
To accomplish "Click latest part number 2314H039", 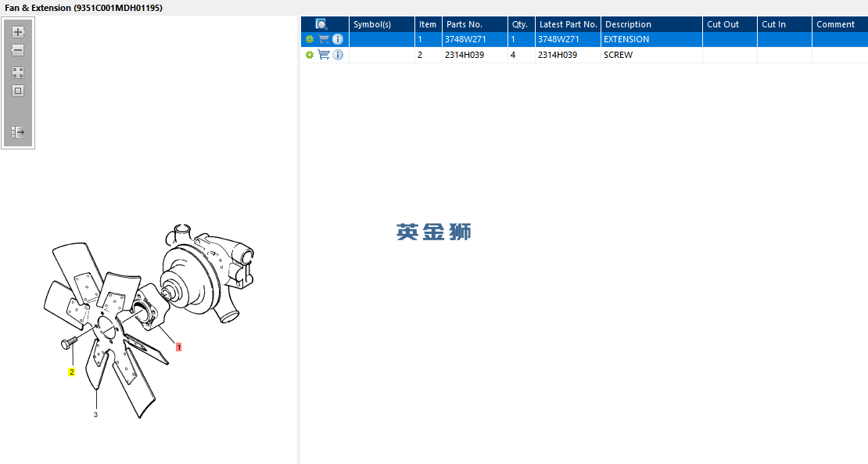I will pos(558,55).
